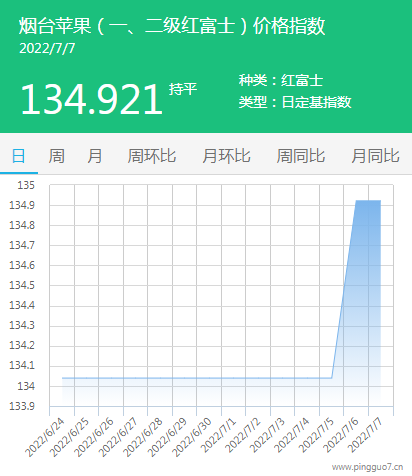Switch to the 月环比 tab
Image resolution: width=412 pixels, height=476 pixels.
[x=226, y=156]
